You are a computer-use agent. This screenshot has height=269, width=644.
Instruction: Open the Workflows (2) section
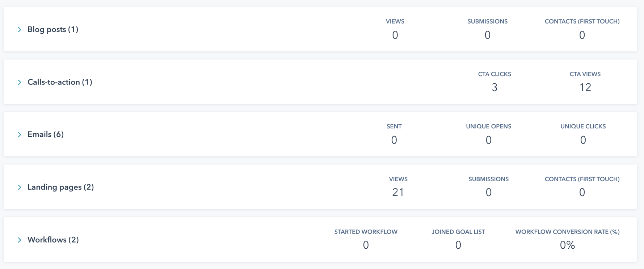click(53, 240)
